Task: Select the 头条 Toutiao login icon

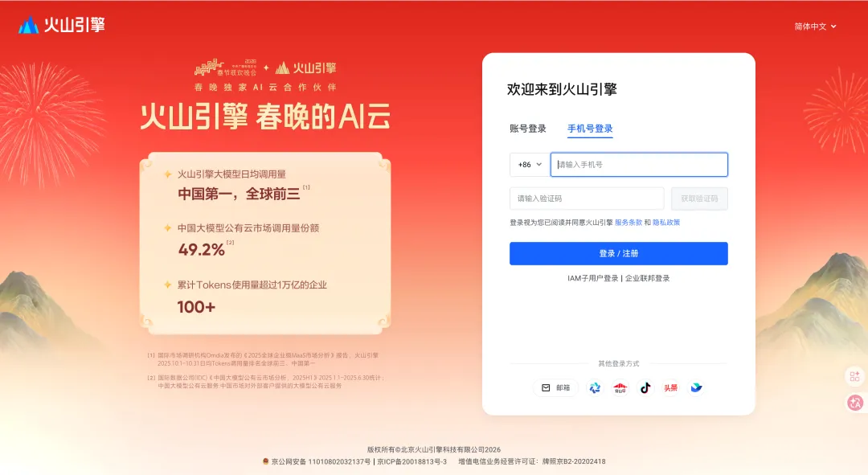Action: (671, 388)
